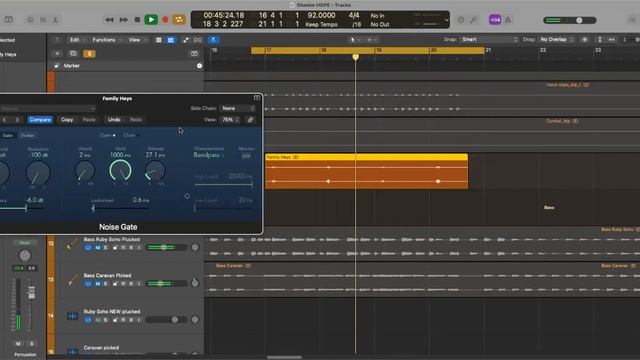Adjust the High Cutoff 20000 Hz slider
Screen dimensions: 640x360
pyautogui.click(x=224, y=184)
